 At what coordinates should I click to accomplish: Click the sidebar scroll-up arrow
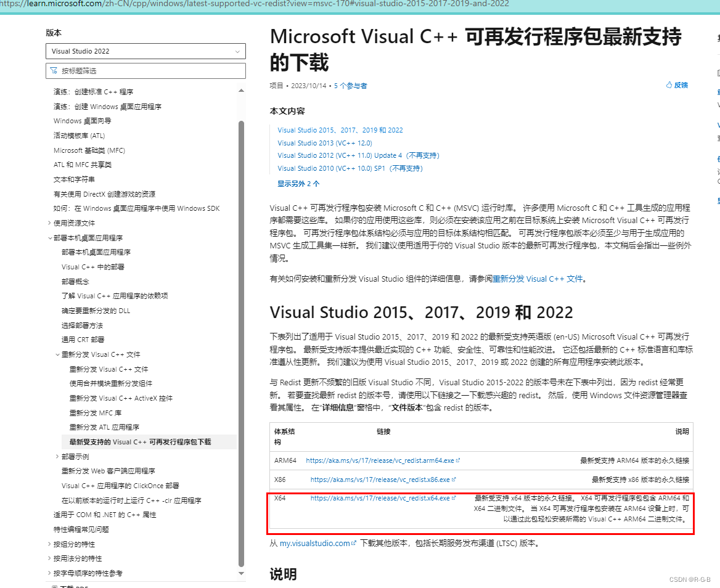coord(241,91)
